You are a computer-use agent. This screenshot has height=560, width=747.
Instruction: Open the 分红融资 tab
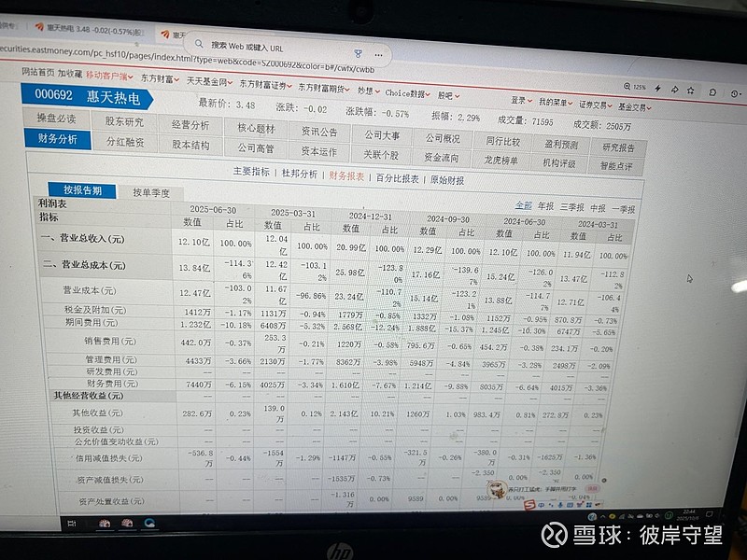pos(125,142)
